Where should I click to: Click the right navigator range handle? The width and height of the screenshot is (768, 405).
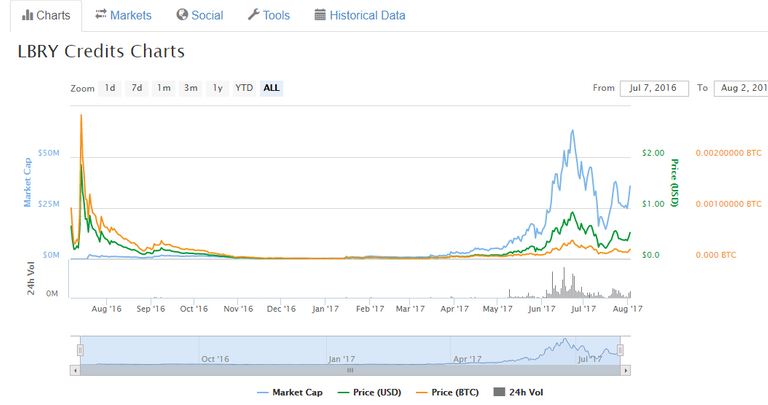coord(620,350)
